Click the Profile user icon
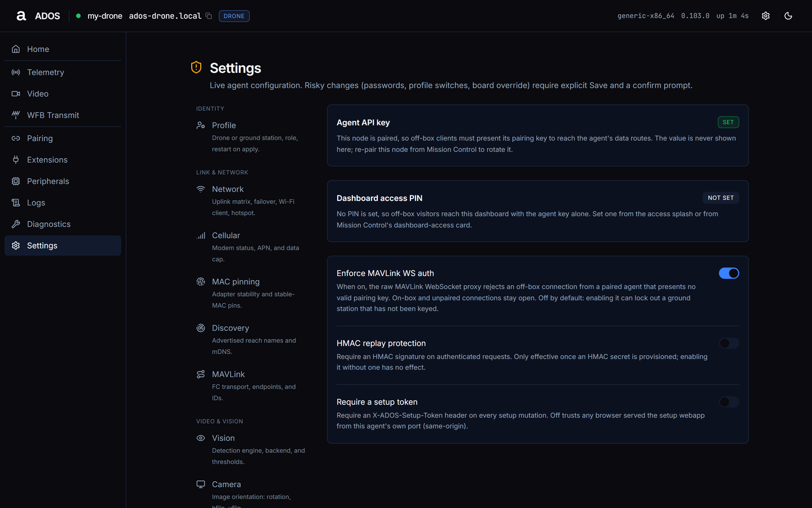The image size is (812, 508). [x=201, y=125]
